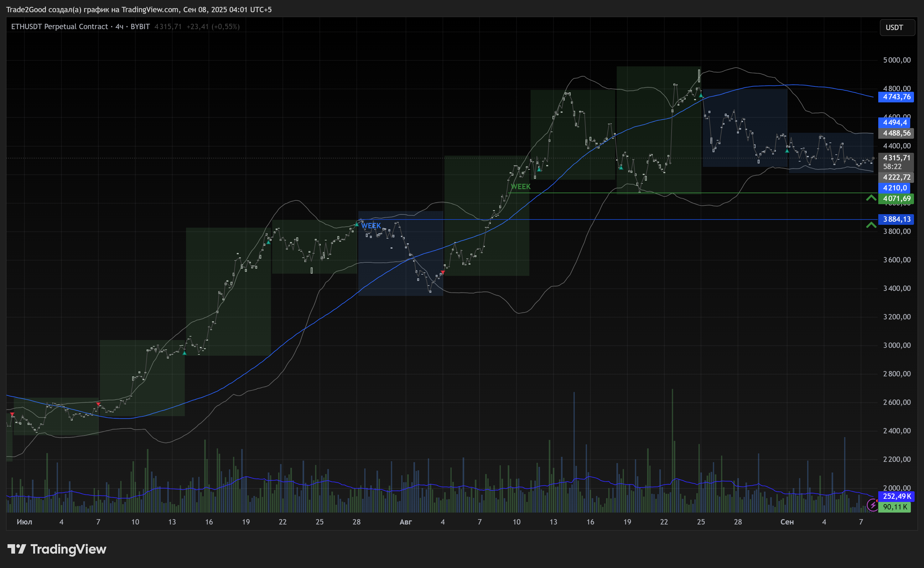Click red down-arrow signal near 7 July
This screenshot has height=568, width=924.
[98, 404]
